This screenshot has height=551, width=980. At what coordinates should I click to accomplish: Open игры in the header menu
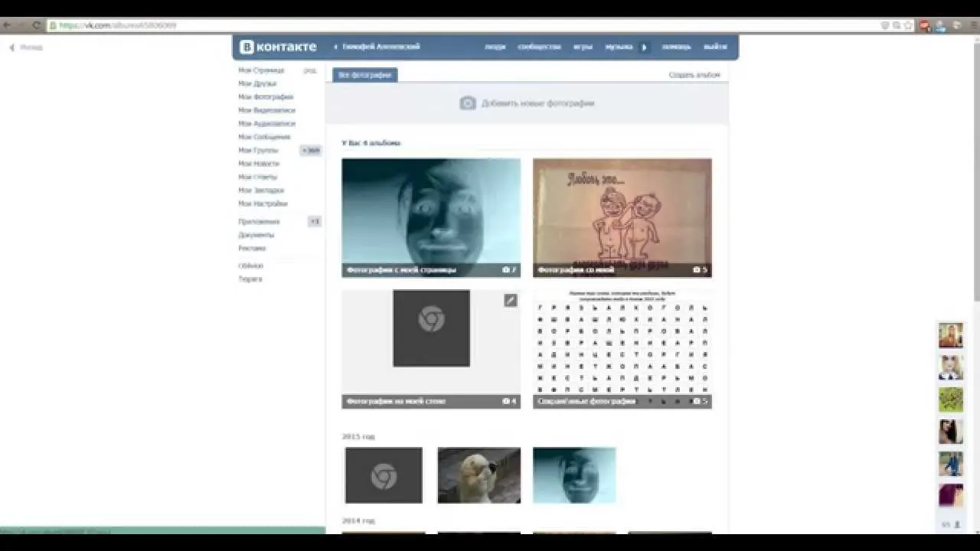pos(583,47)
